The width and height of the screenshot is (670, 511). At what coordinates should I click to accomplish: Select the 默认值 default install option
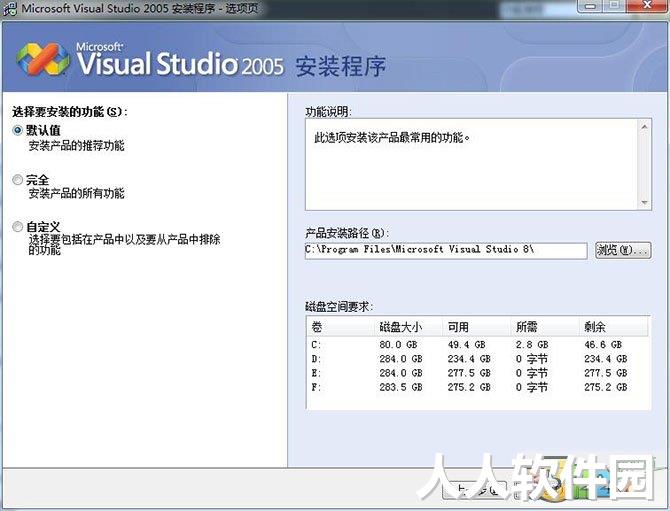[x=17, y=130]
